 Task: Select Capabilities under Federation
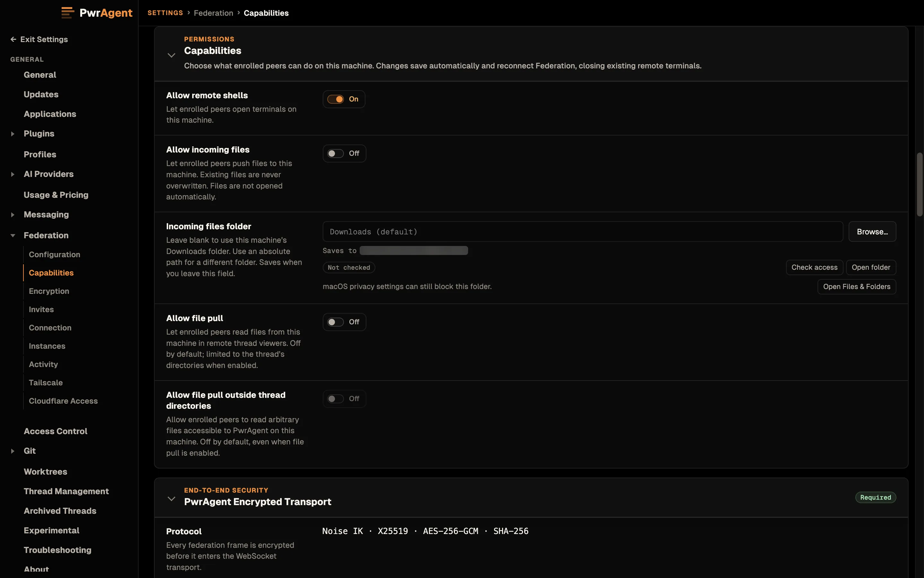[x=51, y=273]
